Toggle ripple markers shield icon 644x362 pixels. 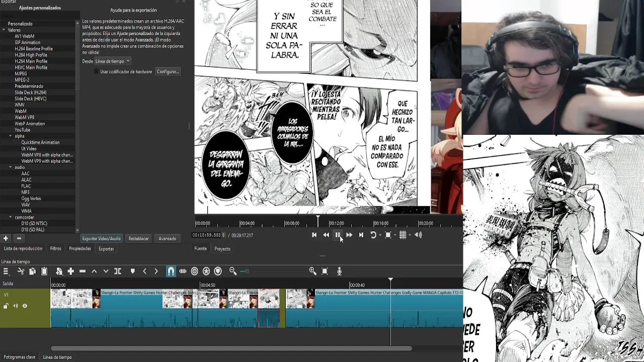[x=218, y=271]
